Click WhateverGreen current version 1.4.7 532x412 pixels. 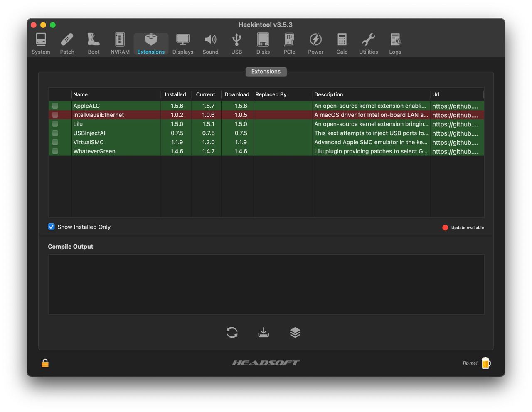point(208,151)
